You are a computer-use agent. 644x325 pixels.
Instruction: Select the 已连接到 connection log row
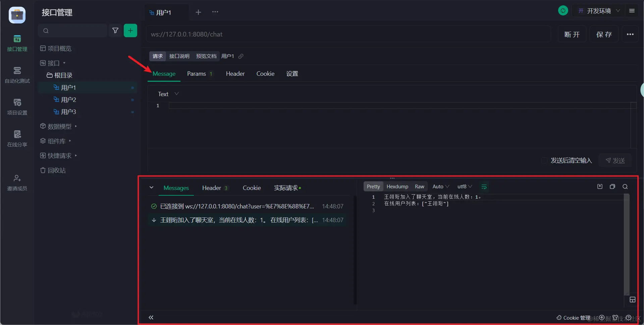pyautogui.click(x=247, y=206)
